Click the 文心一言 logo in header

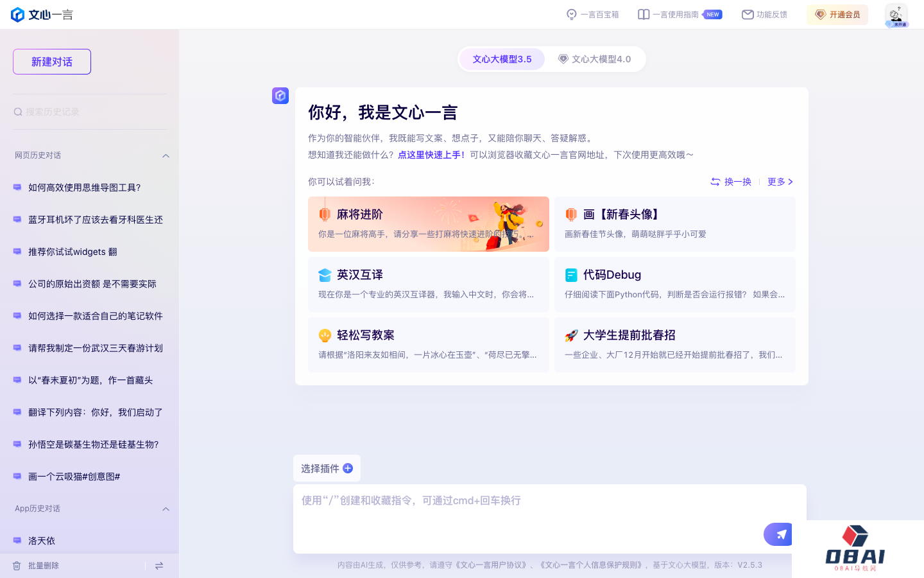pyautogui.click(x=42, y=14)
